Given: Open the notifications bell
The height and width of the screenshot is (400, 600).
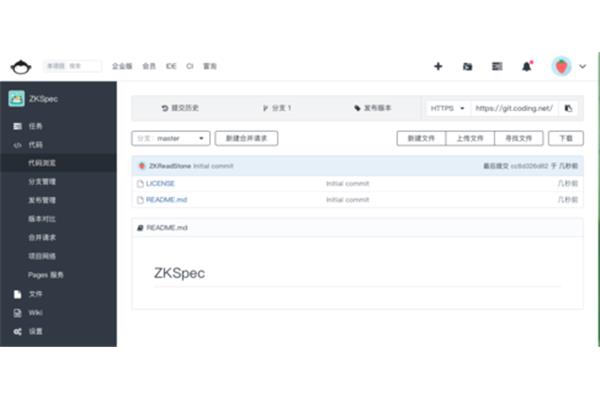Looking at the screenshot, I should pyautogui.click(x=527, y=67).
